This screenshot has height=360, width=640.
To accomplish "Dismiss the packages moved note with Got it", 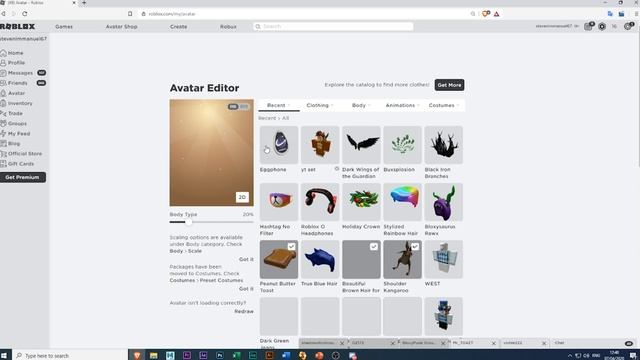I will 246,289.
